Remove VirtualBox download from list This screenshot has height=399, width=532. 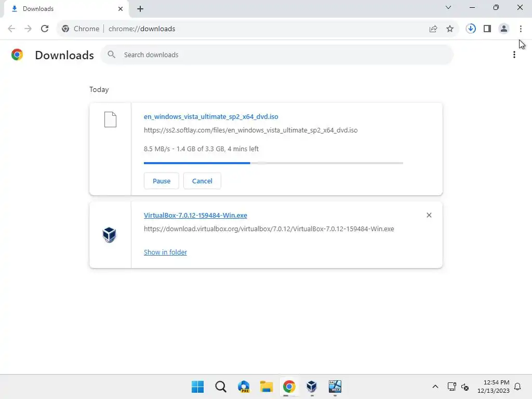[x=429, y=215]
